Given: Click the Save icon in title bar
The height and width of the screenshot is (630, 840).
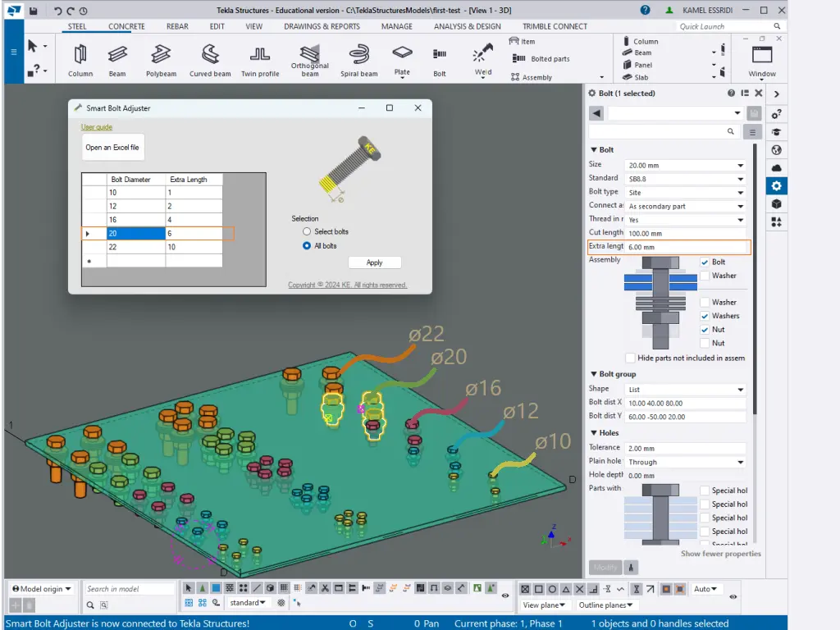Looking at the screenshot, I should pos(33,10).
